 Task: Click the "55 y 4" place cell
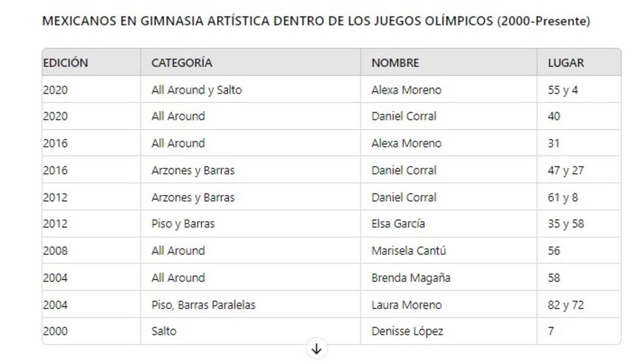click(563, 90)
